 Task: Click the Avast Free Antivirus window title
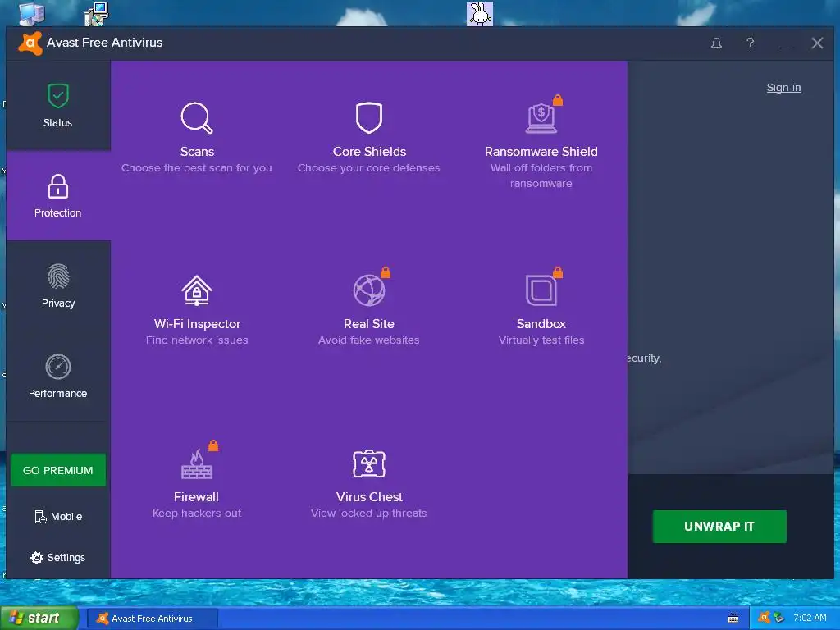(104, 43)
